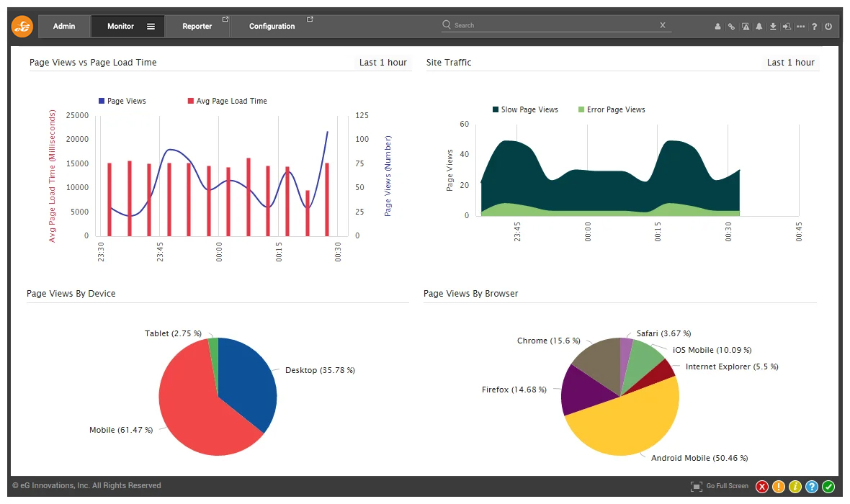Screen dimensions: 850x504
Task: Click the sign-in user arrow icon
Action: [787, 26]
